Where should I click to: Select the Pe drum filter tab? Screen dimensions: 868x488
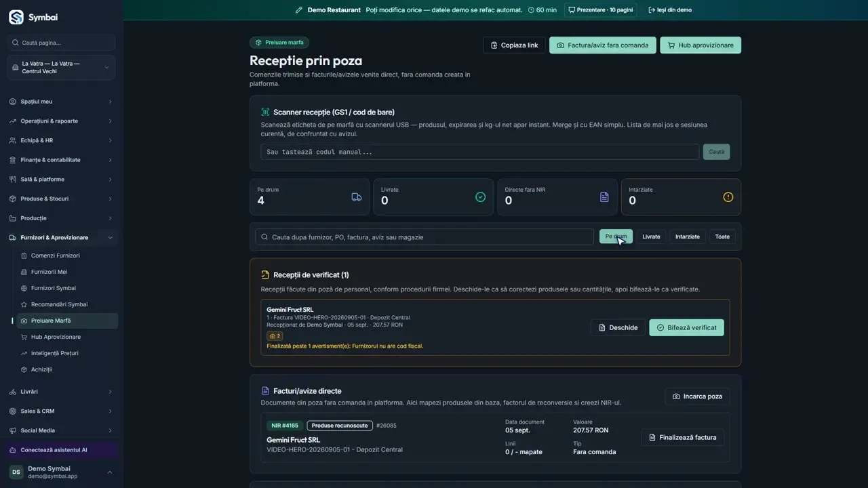tap(616, 237)
